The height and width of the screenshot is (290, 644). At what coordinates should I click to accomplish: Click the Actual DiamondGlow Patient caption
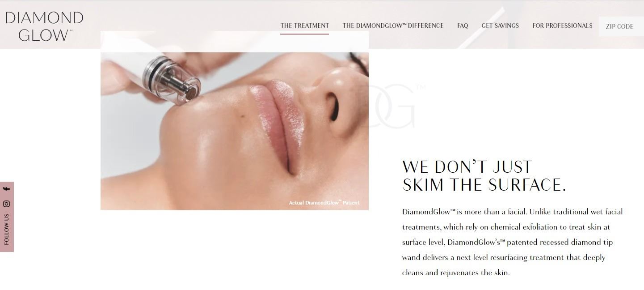[324, 203]
